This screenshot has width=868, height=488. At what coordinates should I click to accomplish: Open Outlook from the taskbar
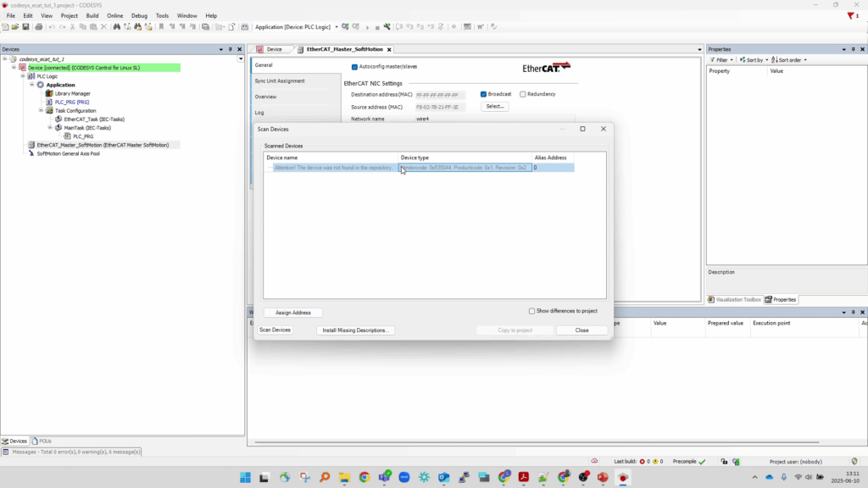pyautogui.click(x=444, y=478)
